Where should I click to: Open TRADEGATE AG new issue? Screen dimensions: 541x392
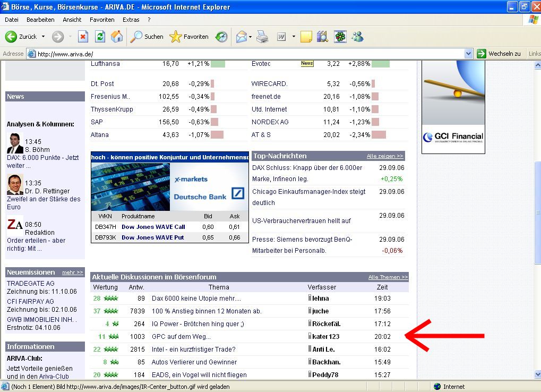point(31,283)
